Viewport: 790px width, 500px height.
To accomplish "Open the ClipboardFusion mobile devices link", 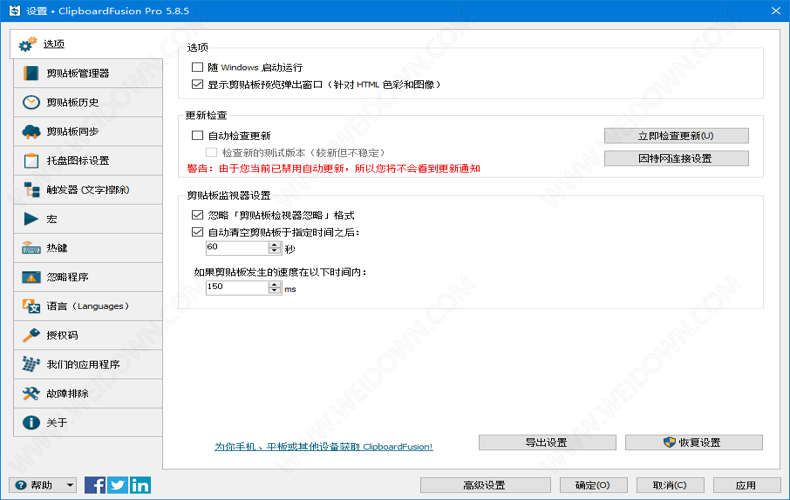I will tap(324, 447).
